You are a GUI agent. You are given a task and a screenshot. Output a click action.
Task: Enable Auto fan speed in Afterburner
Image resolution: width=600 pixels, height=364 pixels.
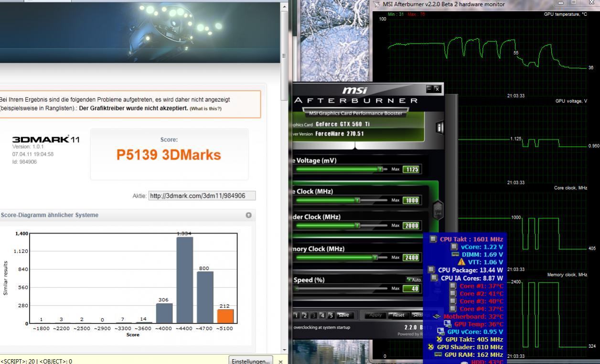click(x=414, y=280)
